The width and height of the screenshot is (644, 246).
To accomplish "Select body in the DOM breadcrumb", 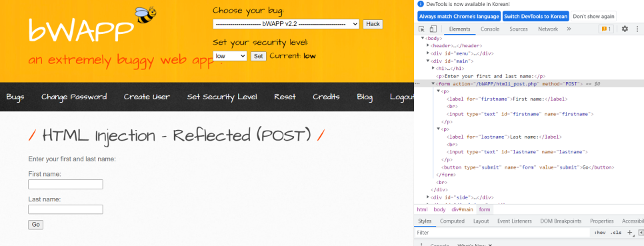I will pos(439,209).
